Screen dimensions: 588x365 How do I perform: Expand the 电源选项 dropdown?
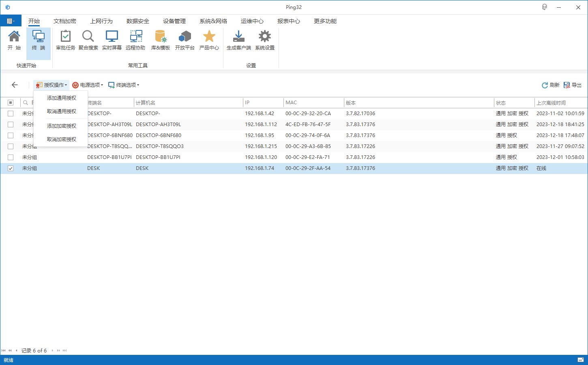click(88, 85)
